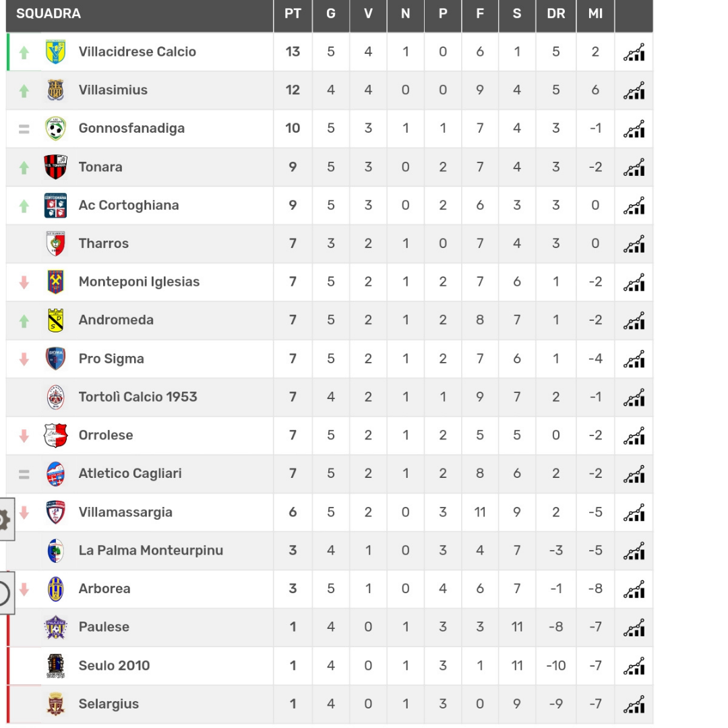The height and width of the screenshot is (728, 728).
Task: Open the trend chart icon for Selargius
Action: 634,704
